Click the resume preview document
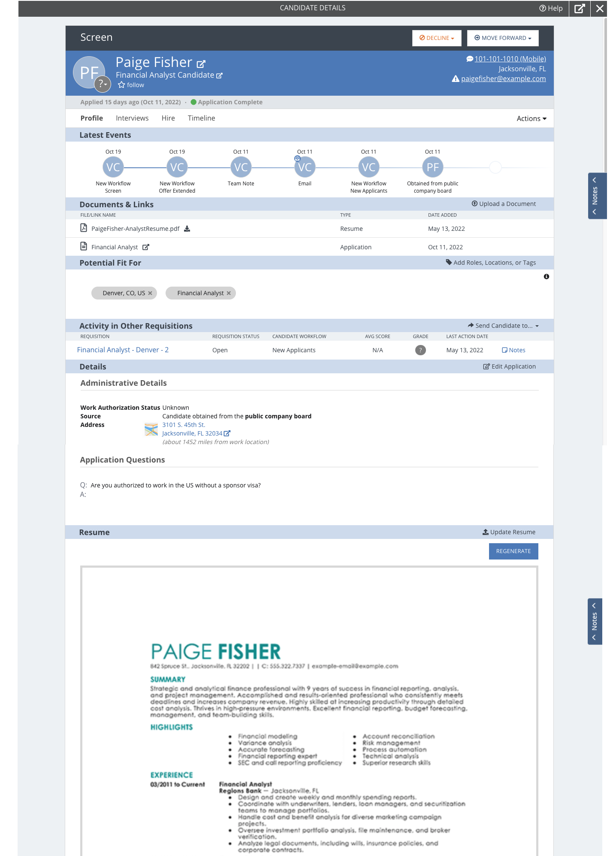 tap(309, 711)
